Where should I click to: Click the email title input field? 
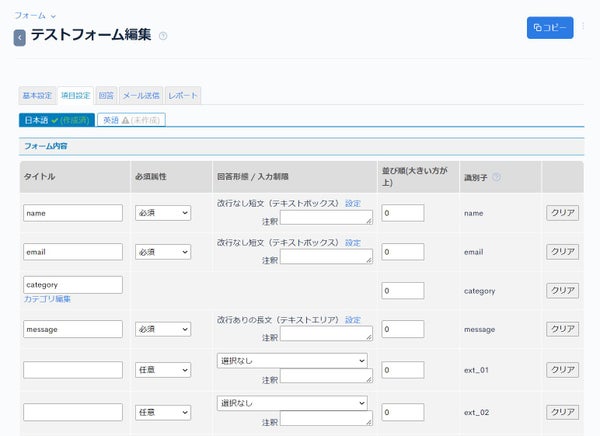(73, 252)
